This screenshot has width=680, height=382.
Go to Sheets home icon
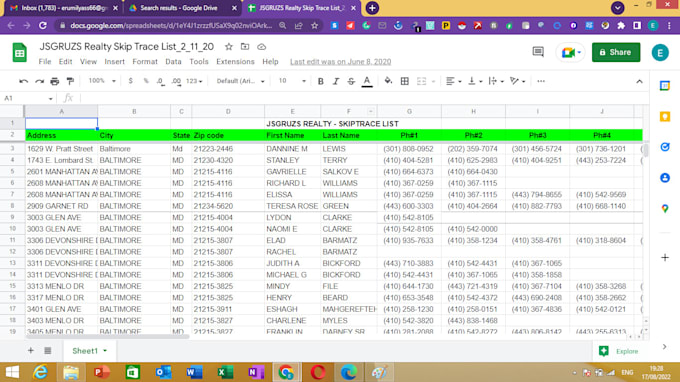tap(20, 52)
